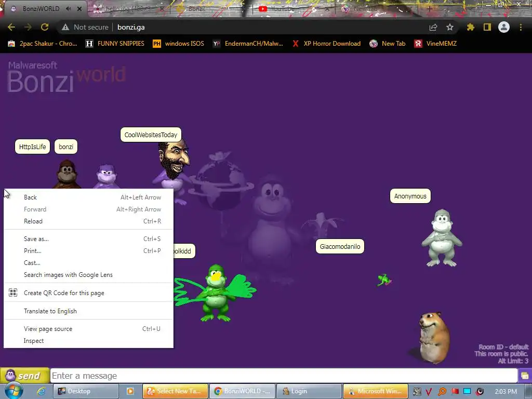Click the icon right of message field
This screenshot has height=399, width=532.
pos(525,376)
